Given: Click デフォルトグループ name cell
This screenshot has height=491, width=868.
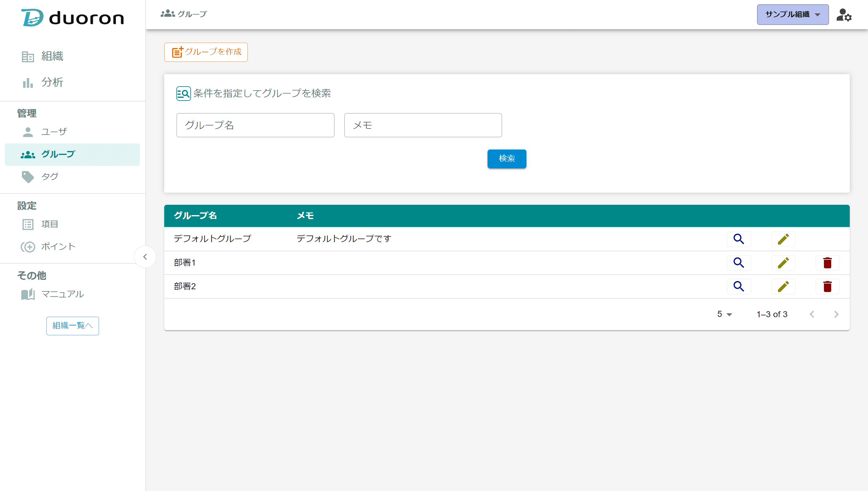Looking at the screenshot, I should pyautogui.click(x=213, y=239).
